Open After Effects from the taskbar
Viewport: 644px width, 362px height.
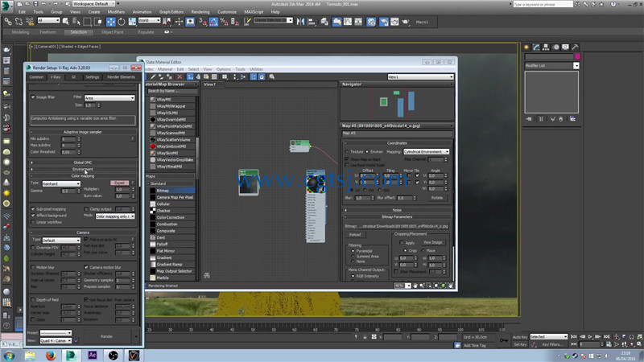click(93, 355)
